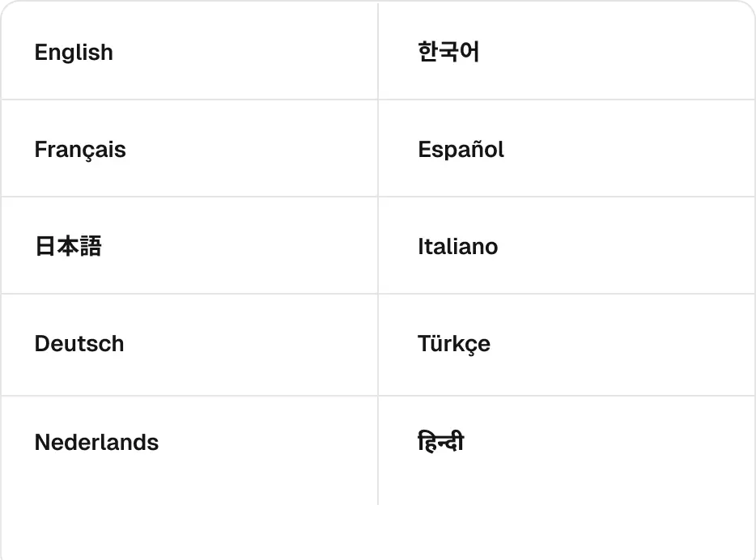The image size is (756, 560).
Task: Pick Español in the language menu
Action: click(x=461, y=150)
